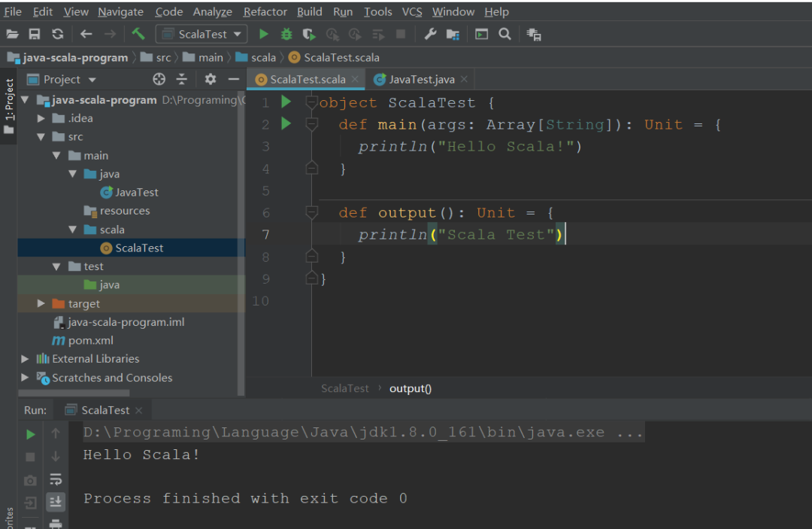This screenshot has height=529, width=812.
Task: Collapse the scala folder in the tree
Action: (72, 229)
